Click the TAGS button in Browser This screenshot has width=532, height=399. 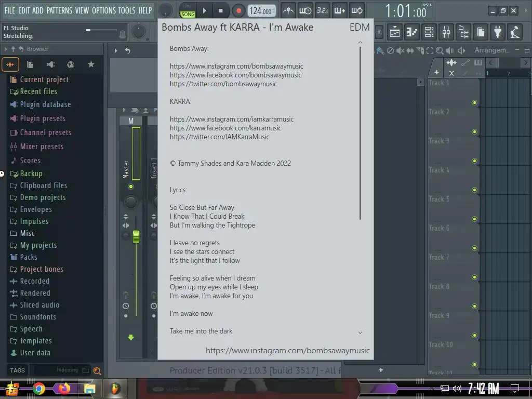[x=17, y=370]
